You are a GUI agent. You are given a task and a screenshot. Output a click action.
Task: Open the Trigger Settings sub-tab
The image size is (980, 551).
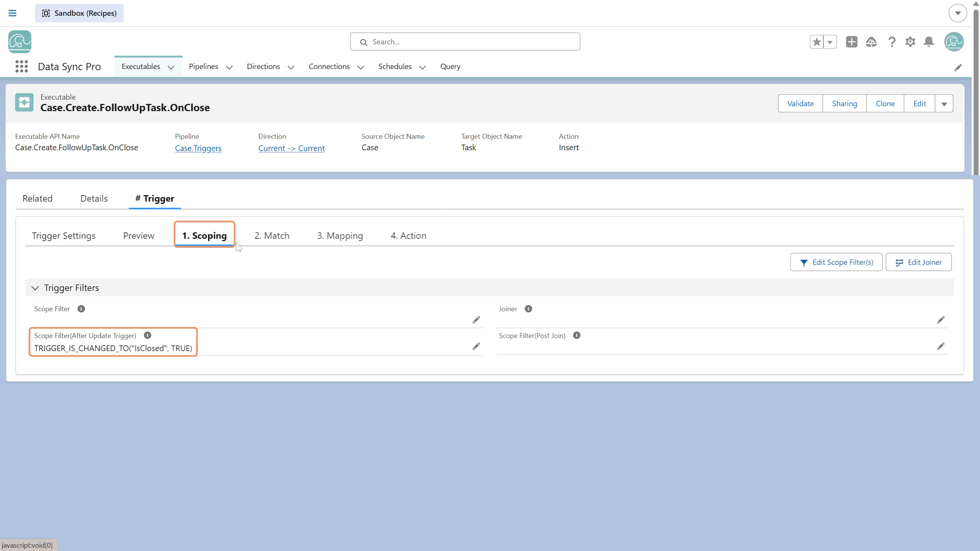(64, 236)
